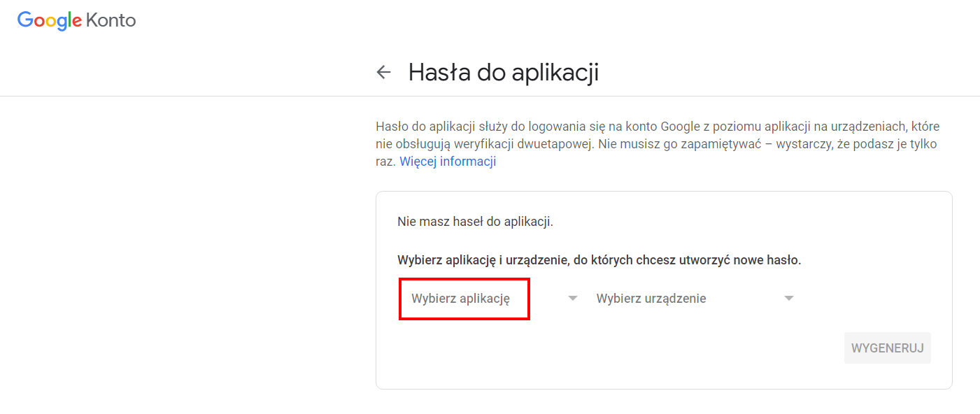Expand the Wybierz urządzenie dropdown arrow
This screenshot has height=414, width=980.
point(789,299)
